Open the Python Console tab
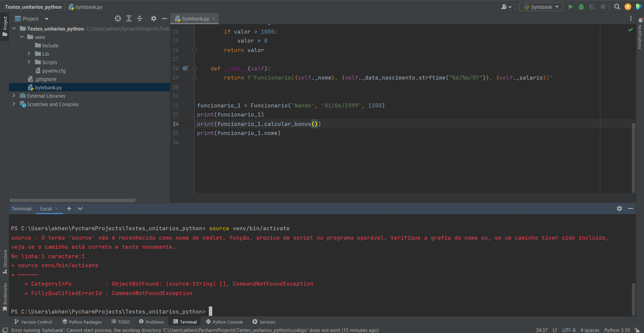 (224, 322)
